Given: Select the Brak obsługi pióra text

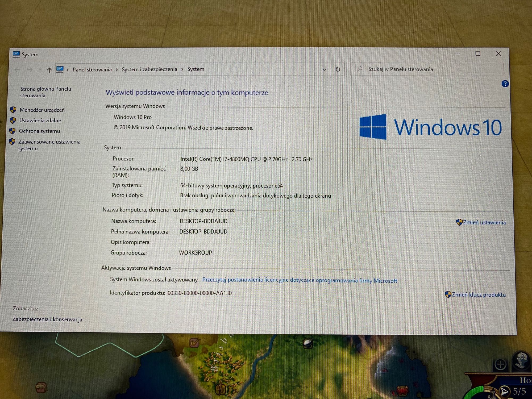Looking at the screenshot, I should [255, 196].
